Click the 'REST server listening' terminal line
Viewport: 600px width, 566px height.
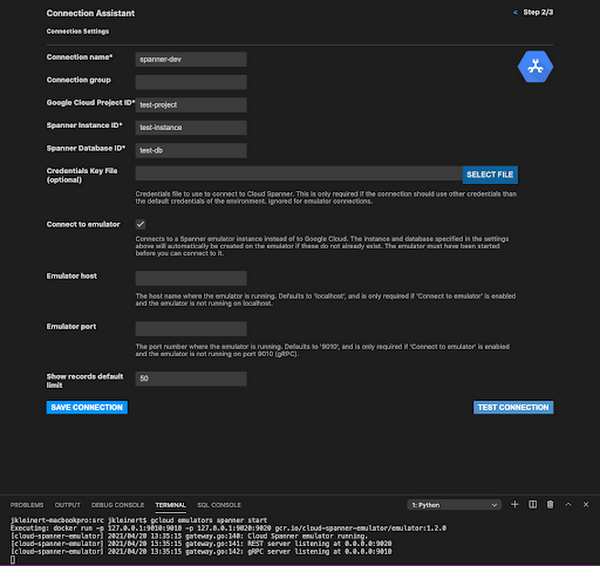[201, 544]
